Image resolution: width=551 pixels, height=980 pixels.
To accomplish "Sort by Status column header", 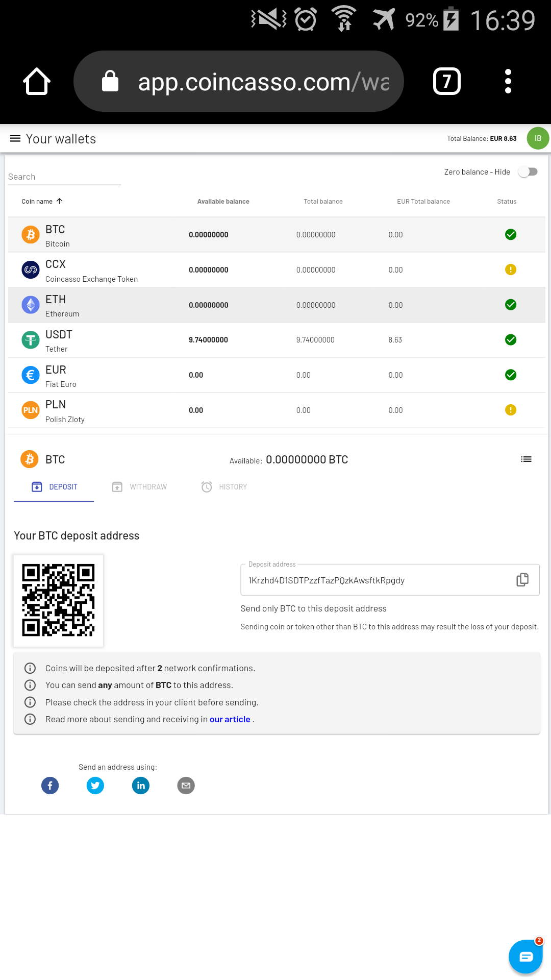I will click(507, 202).
